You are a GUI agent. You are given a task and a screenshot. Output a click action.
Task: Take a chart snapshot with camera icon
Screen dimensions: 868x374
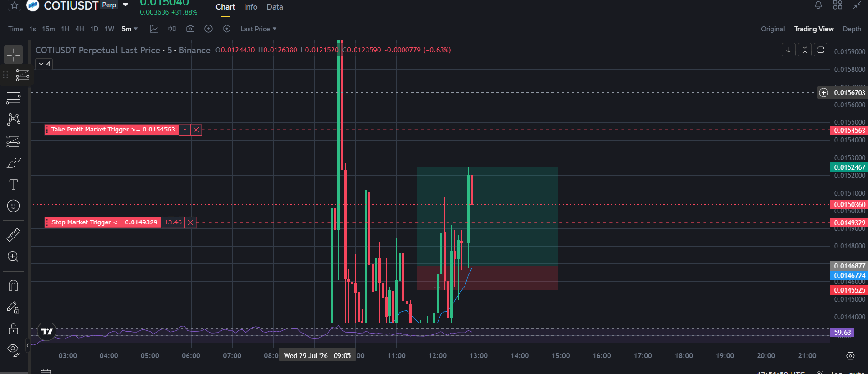click(x=190, y=29)
